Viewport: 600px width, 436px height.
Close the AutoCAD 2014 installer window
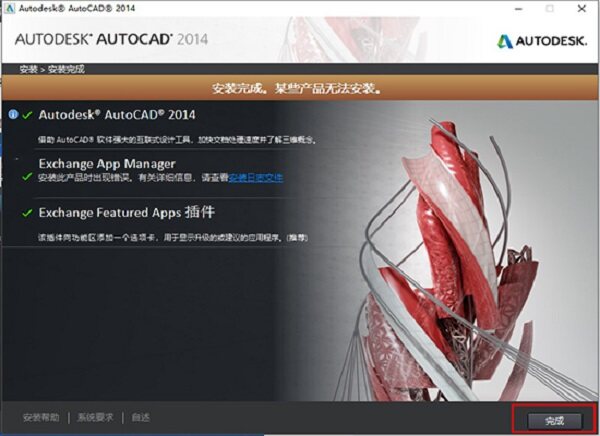pos(582,8)
